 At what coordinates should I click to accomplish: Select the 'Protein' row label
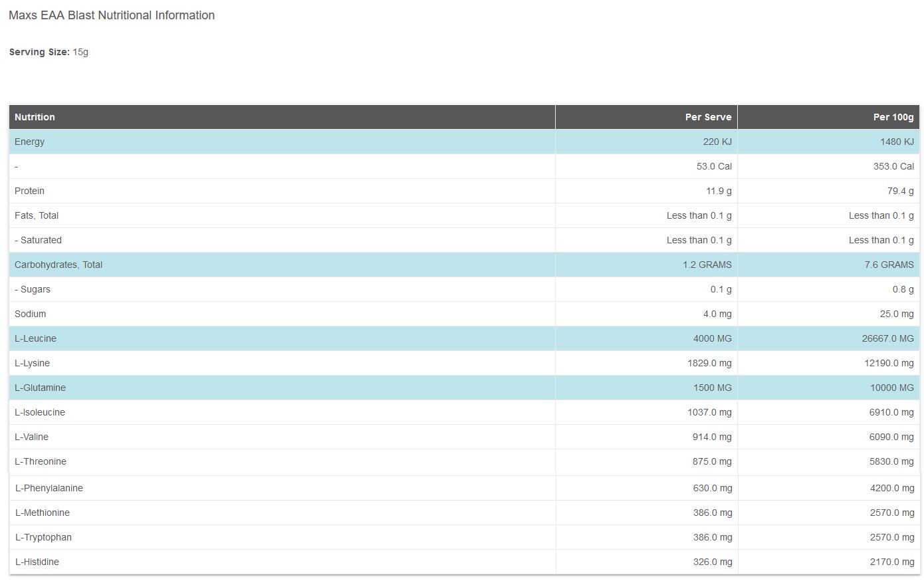tap(29, 191)
